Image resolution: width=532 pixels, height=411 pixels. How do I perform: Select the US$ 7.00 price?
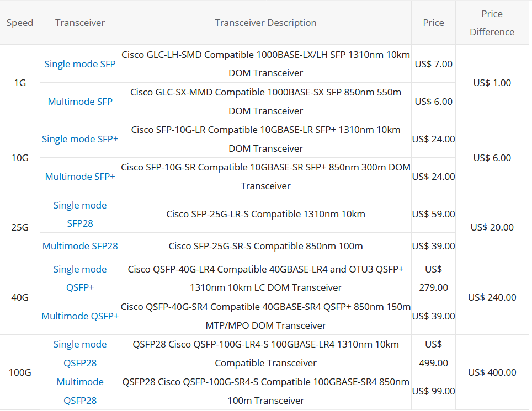tap(433, 64)
